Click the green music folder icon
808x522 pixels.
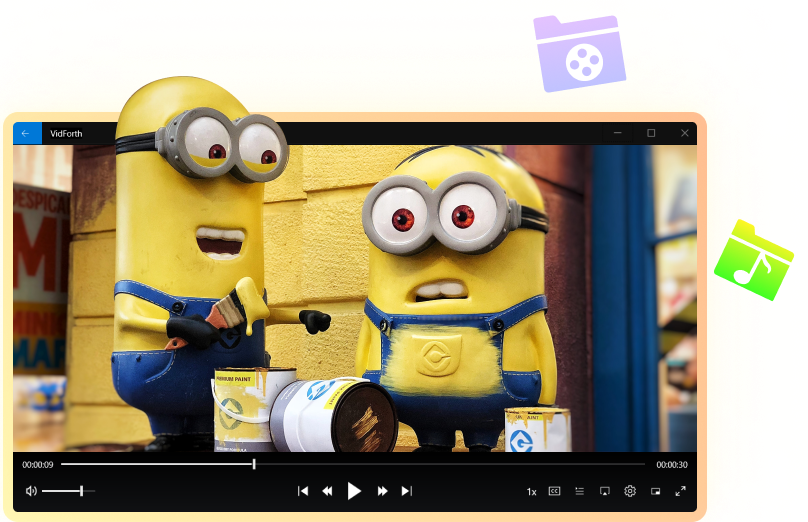point(753,260)
